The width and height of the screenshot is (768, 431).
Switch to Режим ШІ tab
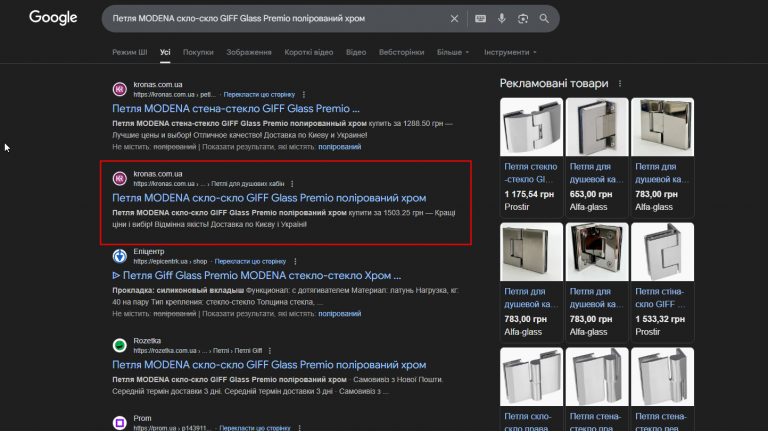click(x=129, y=52)
